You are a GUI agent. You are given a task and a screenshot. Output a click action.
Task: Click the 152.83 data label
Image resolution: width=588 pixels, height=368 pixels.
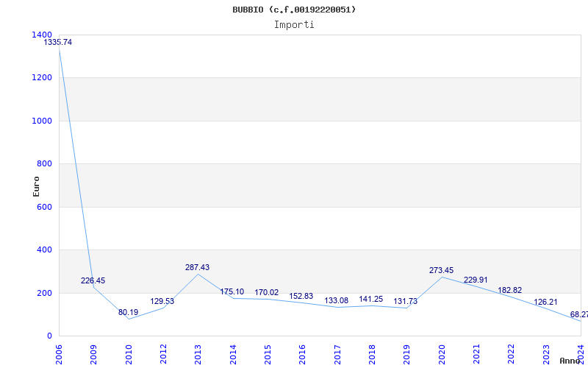(301, 296)
